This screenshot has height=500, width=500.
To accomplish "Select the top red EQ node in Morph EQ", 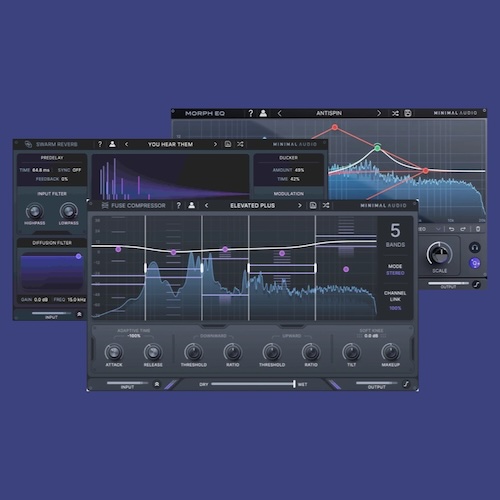I will click(x=335, y=127).
